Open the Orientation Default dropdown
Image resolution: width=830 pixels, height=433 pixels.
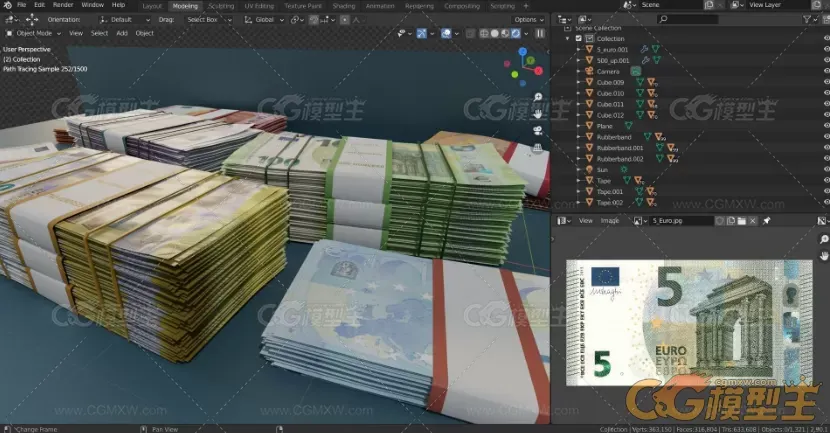[125, 20]
